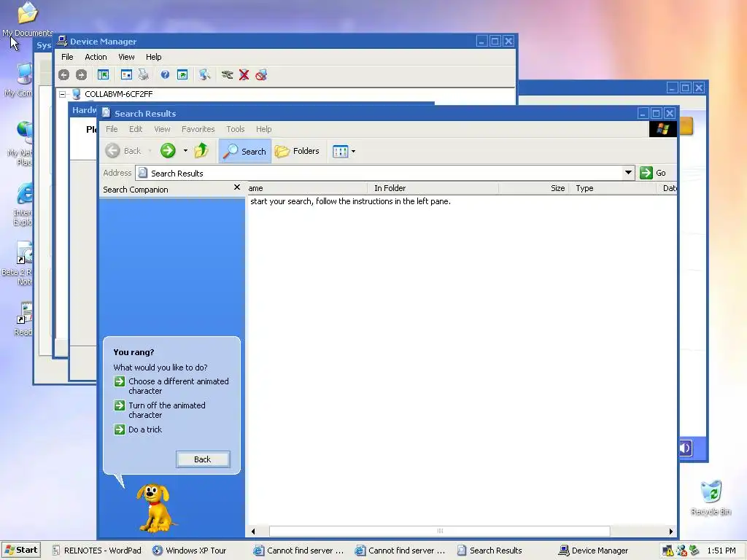Image resolution: width=747 pixels, height=560 pixels.
Task: Click the Properties icon in Device Manager toolbar
Action: click(126, 75)
